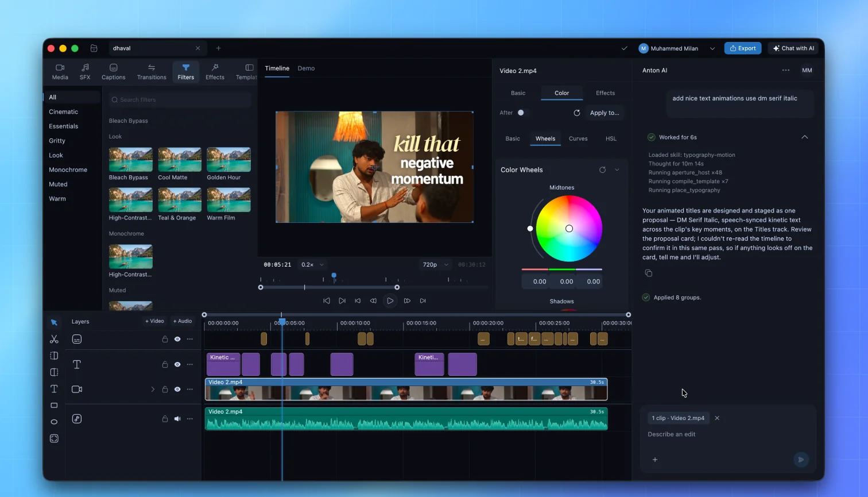Screen dimensions: 868x497
Task: Click the add attachment plus icon
Action: 655,460
